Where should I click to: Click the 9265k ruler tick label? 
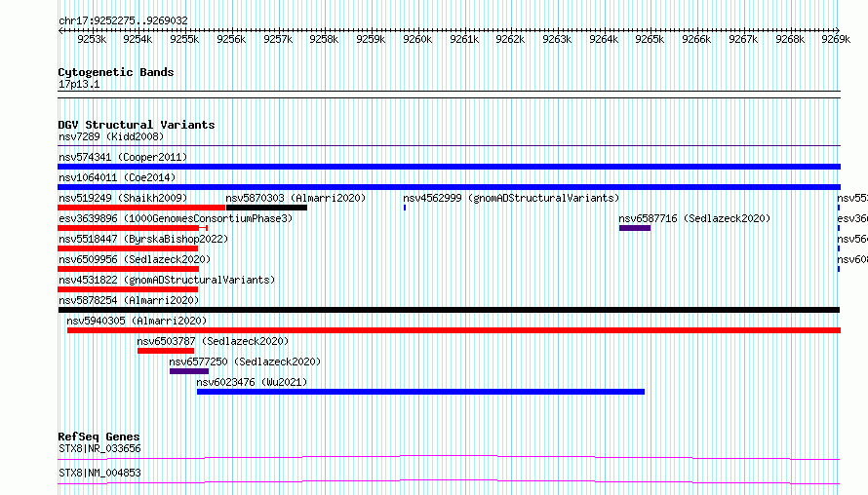pyautogui.click(x=650, y=39)
